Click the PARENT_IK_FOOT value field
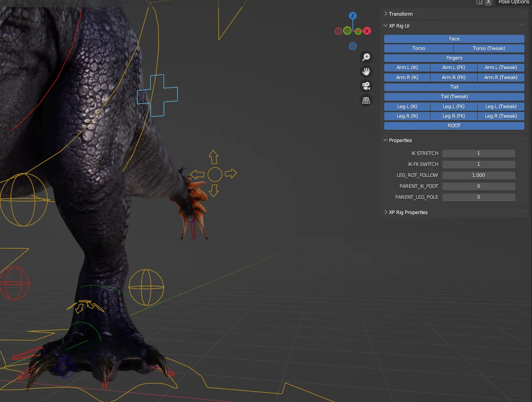 (478, 186)
